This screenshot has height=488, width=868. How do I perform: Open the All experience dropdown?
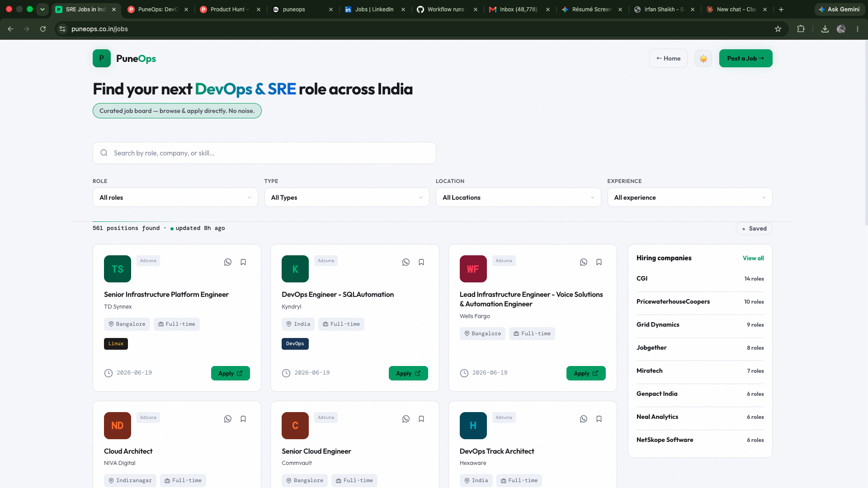(x=690, y=197)
